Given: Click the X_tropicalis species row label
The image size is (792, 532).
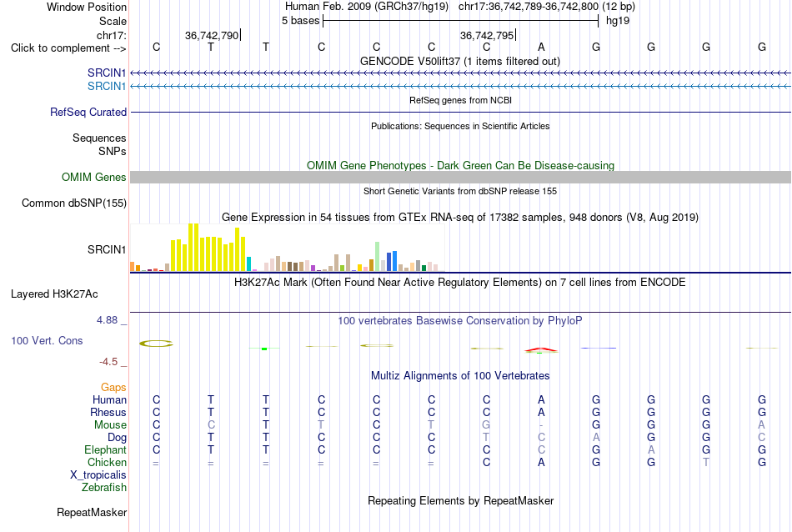Looking at the screenshot, I should (x=98, y=475).
